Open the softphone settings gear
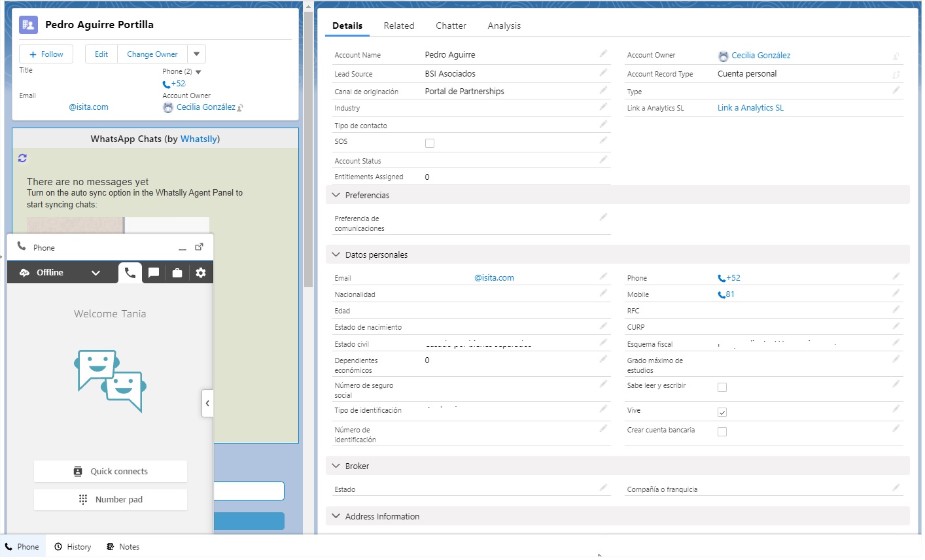The width and height of the screenshot is (925, 560). 201,273
